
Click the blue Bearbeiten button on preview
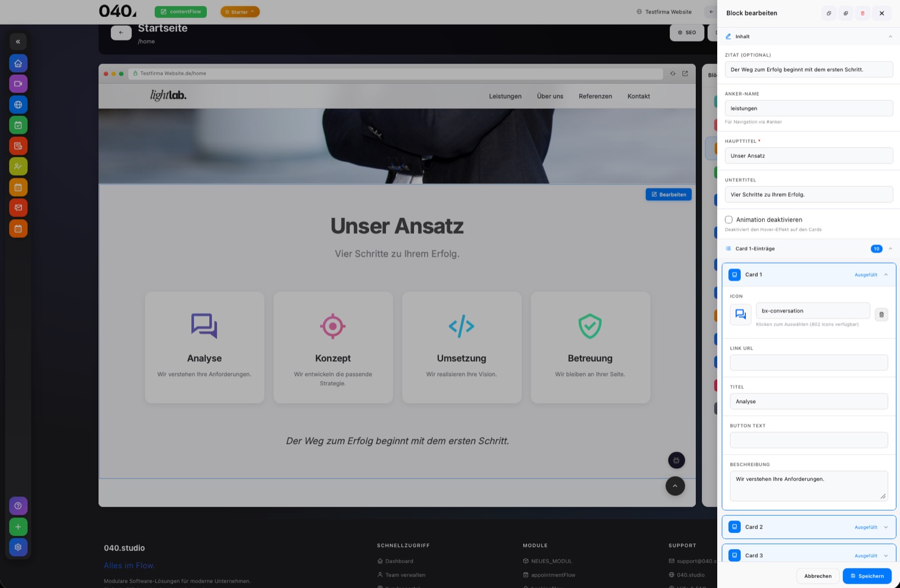668,195
